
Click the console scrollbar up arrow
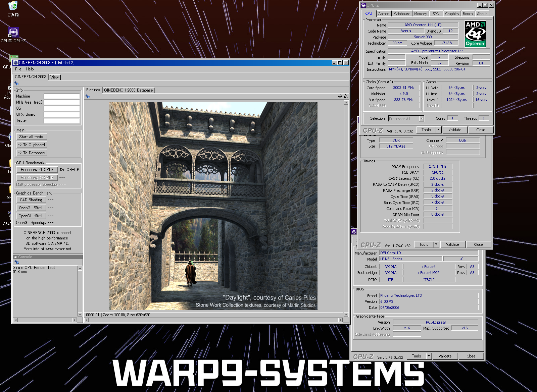[80, 268]
